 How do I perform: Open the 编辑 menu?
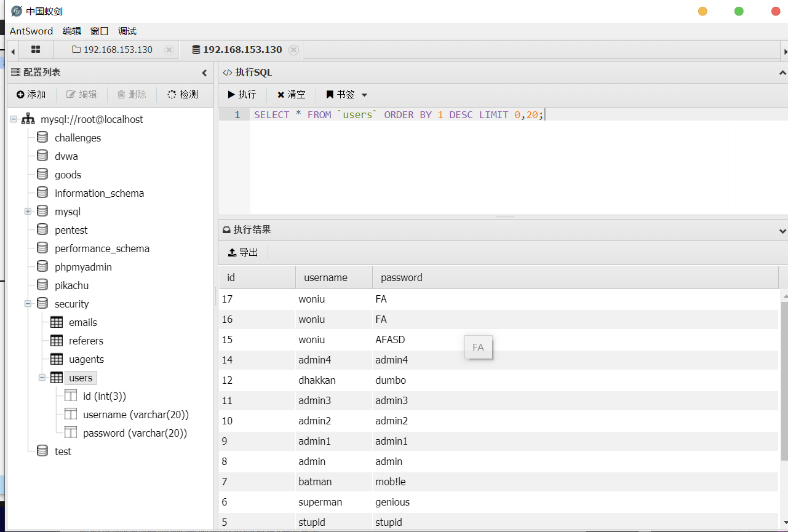pos(72,31)
